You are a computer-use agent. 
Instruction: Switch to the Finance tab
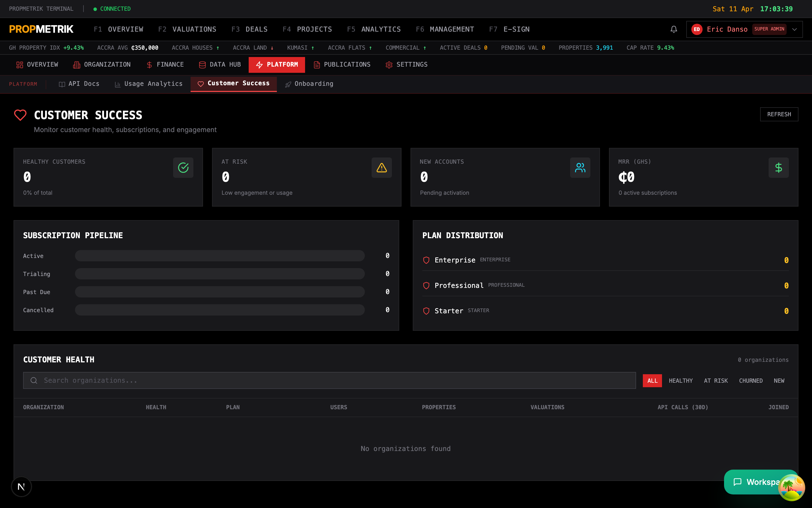(165, 65)
